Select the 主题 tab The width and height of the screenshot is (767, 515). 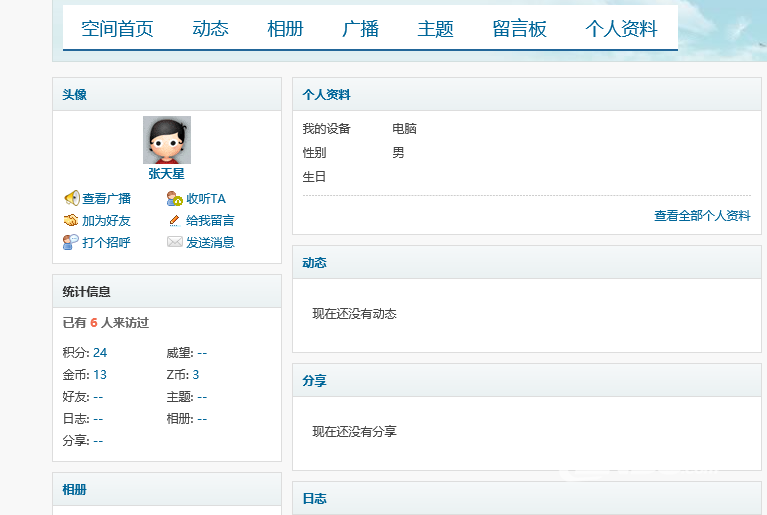[x=435, y=29]
